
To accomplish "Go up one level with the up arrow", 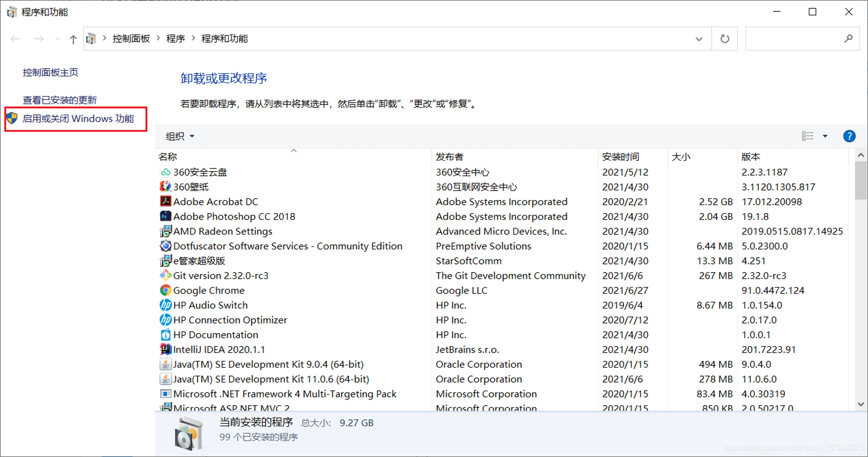I will tap(73, 39).
